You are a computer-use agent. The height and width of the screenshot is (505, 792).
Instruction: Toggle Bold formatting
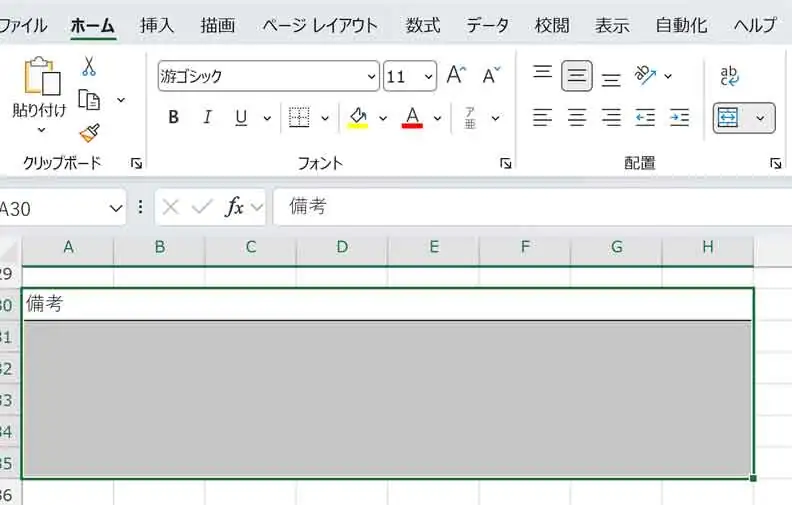click(x=173, y=118)
